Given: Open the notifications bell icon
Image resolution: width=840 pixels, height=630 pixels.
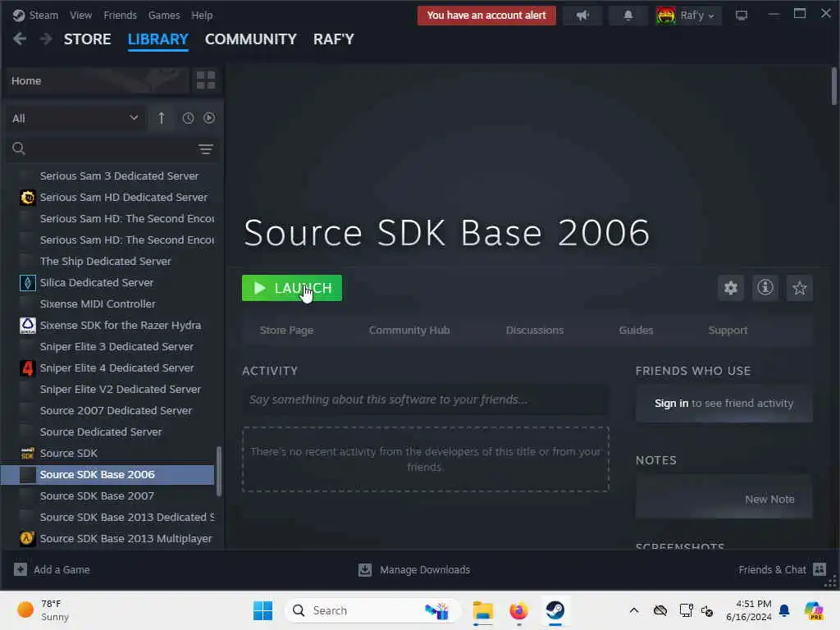Looking at the screenshot, I should pos(628,16).
